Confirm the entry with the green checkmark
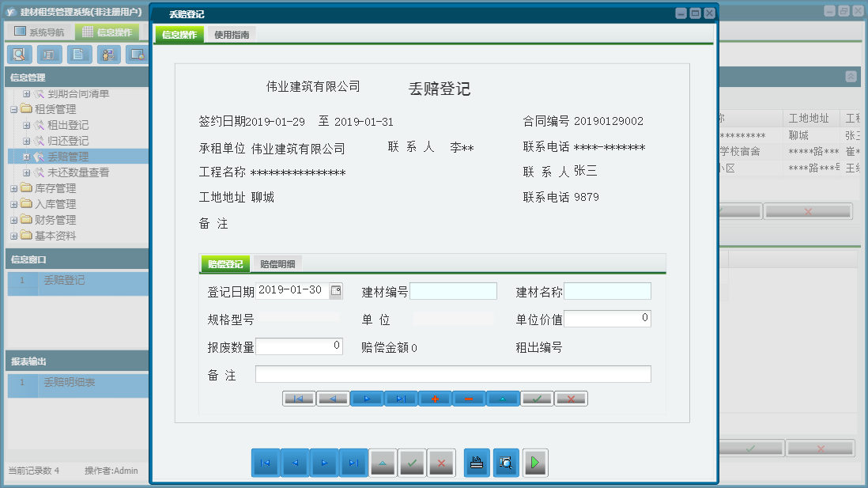Viewport: 868px width, 488px height. tap(537, 399)
